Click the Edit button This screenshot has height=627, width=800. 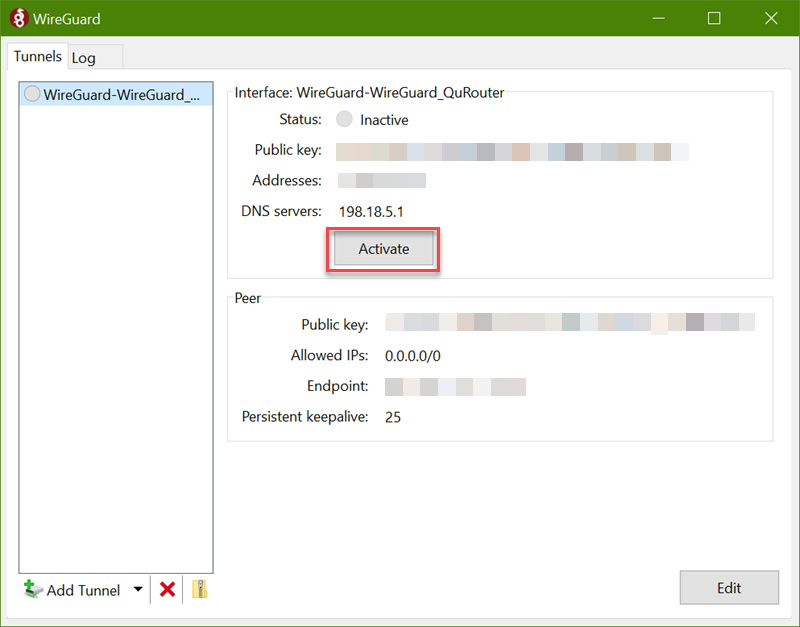tap(729, 588)
